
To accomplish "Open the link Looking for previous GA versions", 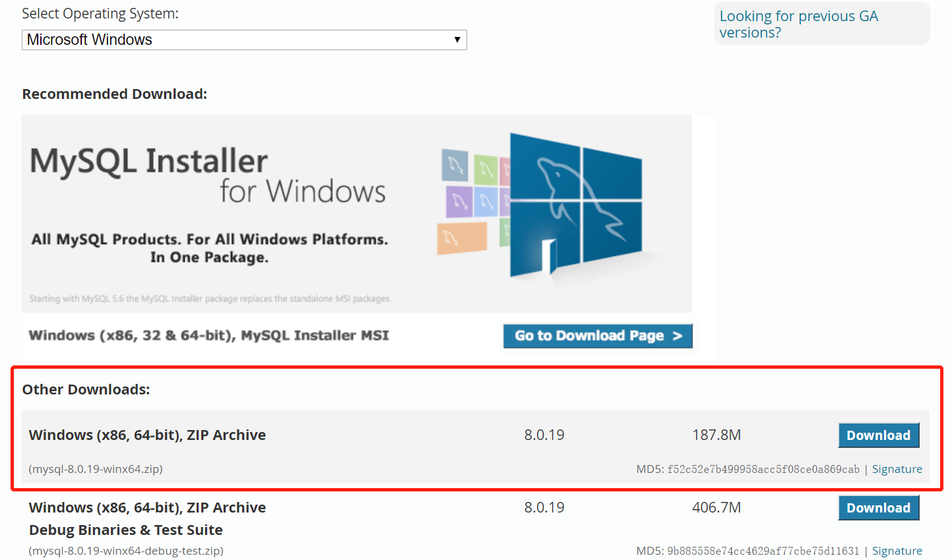I will 799,24.
